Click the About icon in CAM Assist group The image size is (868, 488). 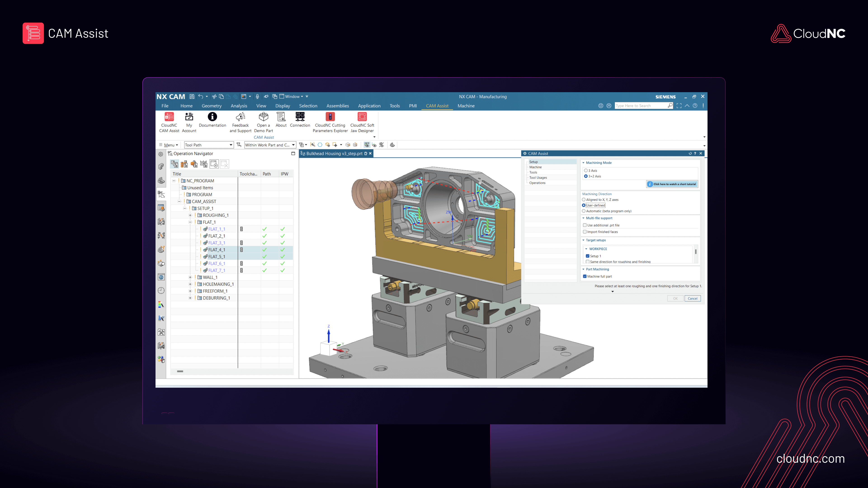pos(281,120)
